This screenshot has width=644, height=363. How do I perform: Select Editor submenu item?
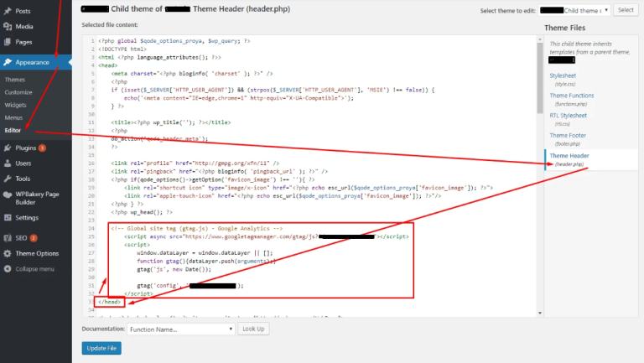coord(13,130)
